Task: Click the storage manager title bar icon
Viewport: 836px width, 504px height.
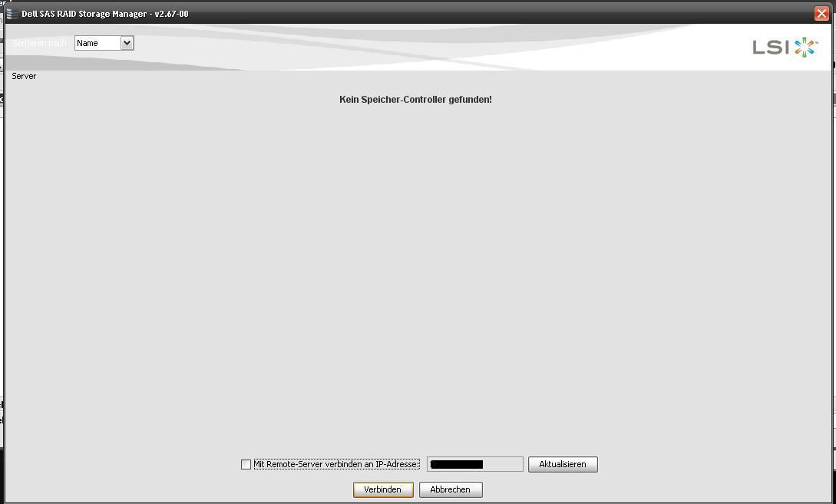Action: [12, 14]
